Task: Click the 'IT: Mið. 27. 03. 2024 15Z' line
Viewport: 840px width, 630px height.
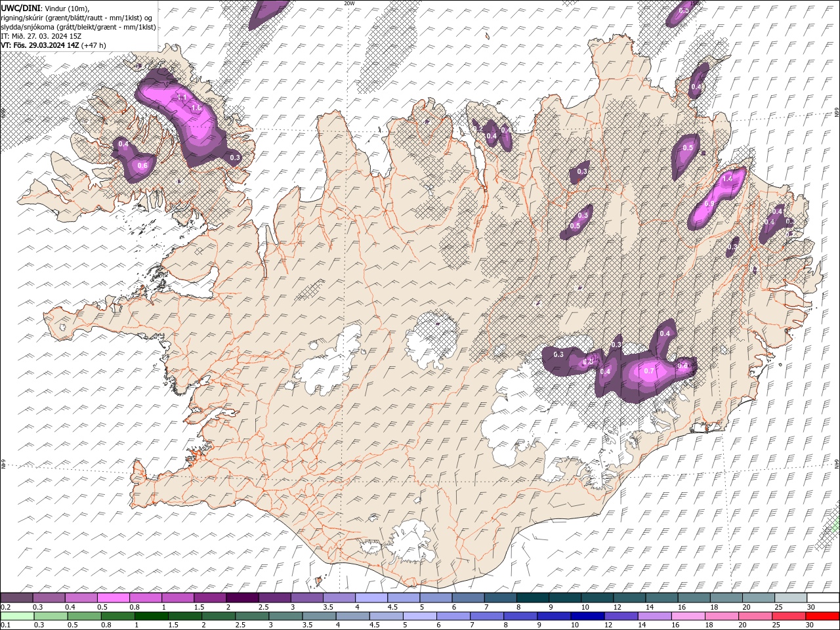Action: pos(41,36)
